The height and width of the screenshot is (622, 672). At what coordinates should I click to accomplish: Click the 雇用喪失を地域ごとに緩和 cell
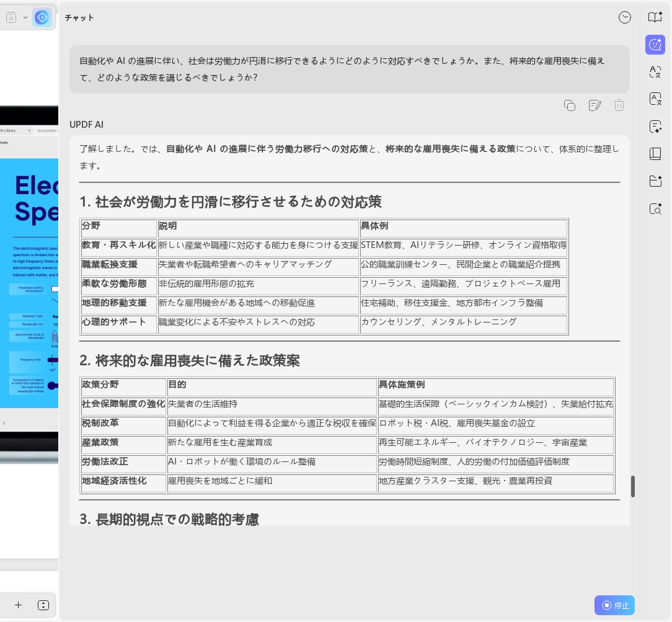pyautogui.click(x=272, y=482)
